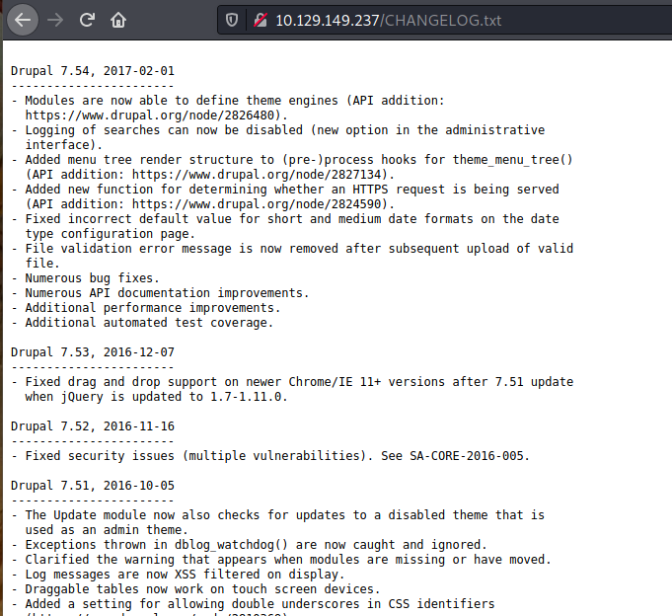This screenshot has width=672, height=616.
Task: Go back with the back arrow button
Action: [x=23, y=20]
